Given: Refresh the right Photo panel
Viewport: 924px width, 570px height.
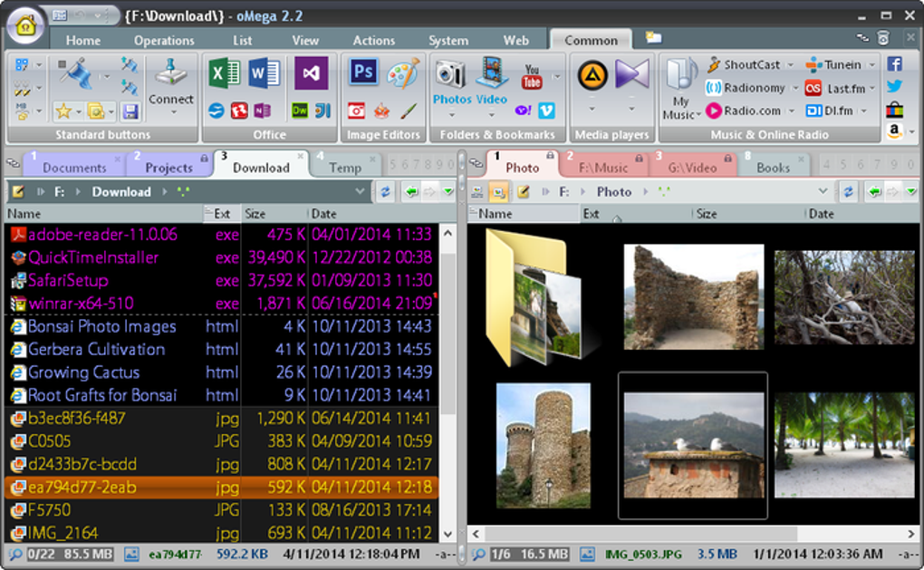Looking at the screenshot, I should click(848, 191).
